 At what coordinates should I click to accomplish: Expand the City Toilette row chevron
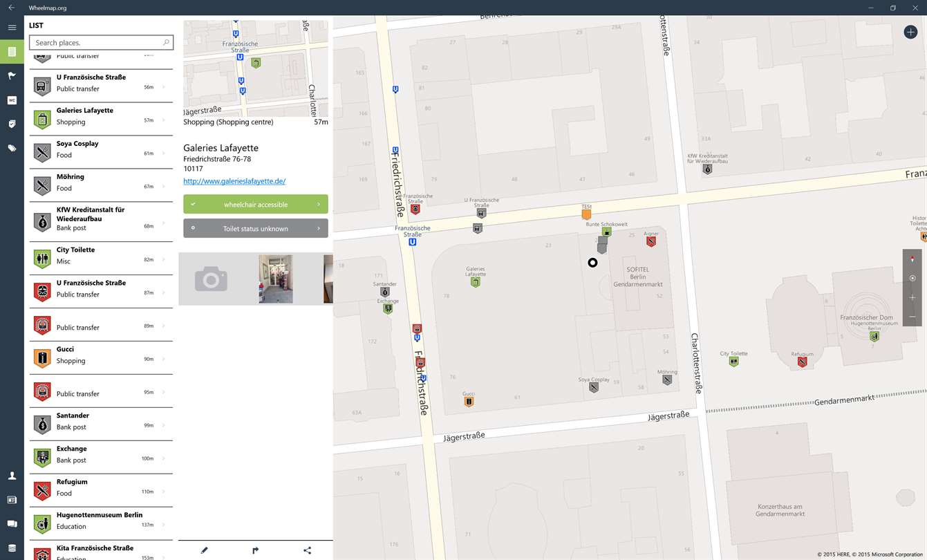click(164, 259)
